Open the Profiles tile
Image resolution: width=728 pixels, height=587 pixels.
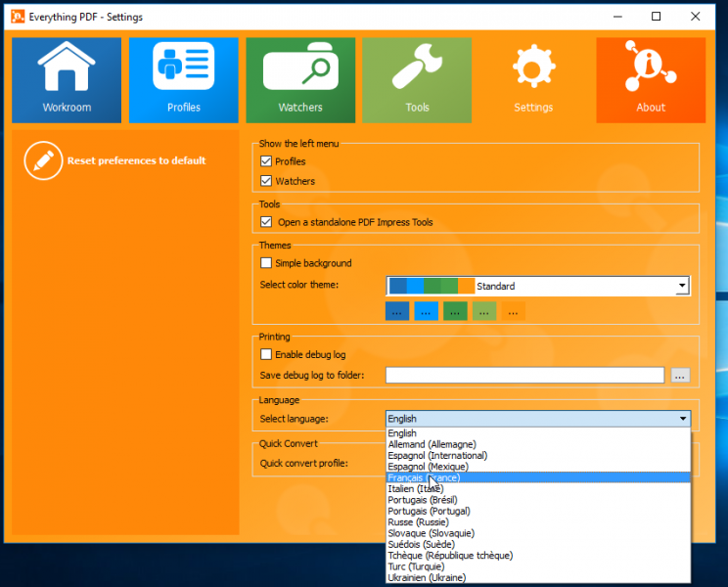(183, 80)
